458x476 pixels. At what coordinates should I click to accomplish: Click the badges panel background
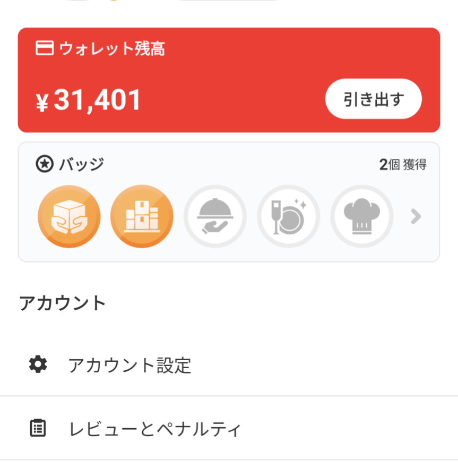229,202
